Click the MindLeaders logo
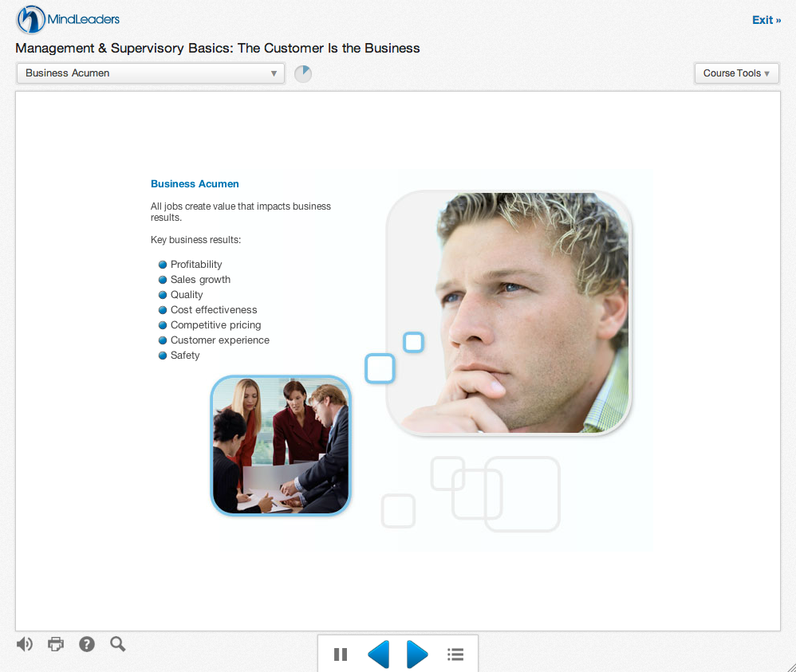Image resolution: width=796 pixels, height=672 pixels. coord(69,19)
